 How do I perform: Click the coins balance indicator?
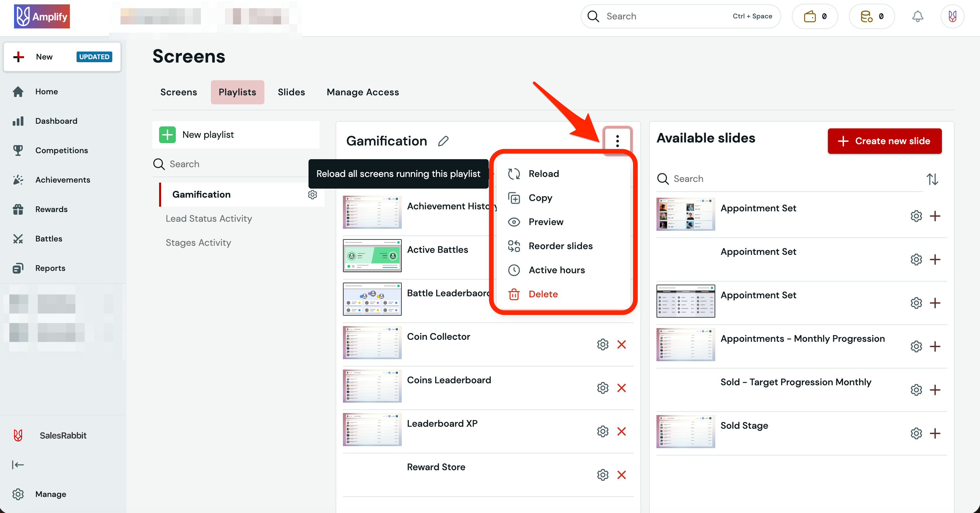click(x=872, y=16)
